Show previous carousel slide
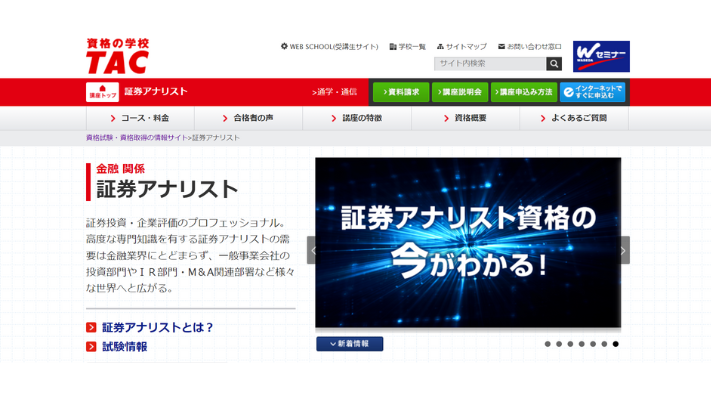 pos(312,250)
